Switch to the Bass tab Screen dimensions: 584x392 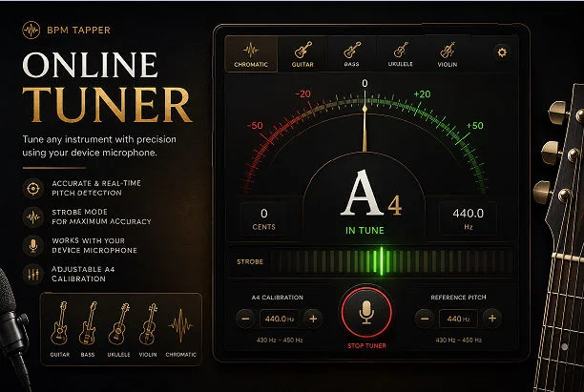pos(351,54)
